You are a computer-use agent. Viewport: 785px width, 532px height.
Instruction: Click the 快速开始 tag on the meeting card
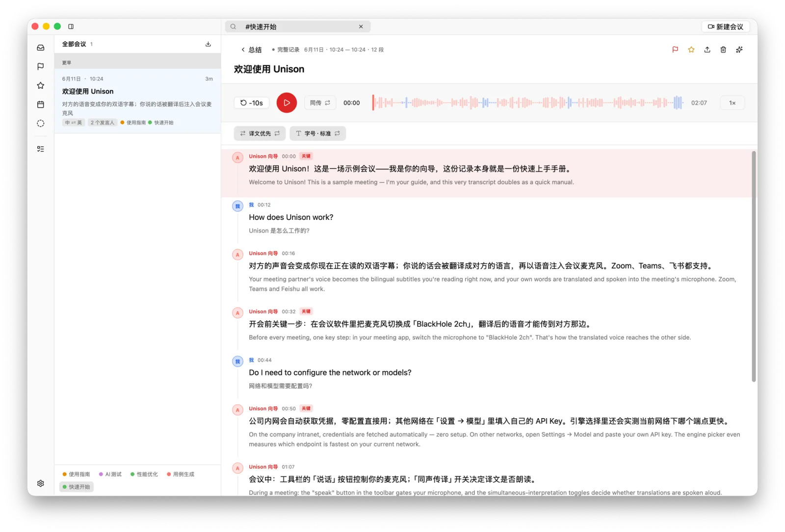click(161, 123)
